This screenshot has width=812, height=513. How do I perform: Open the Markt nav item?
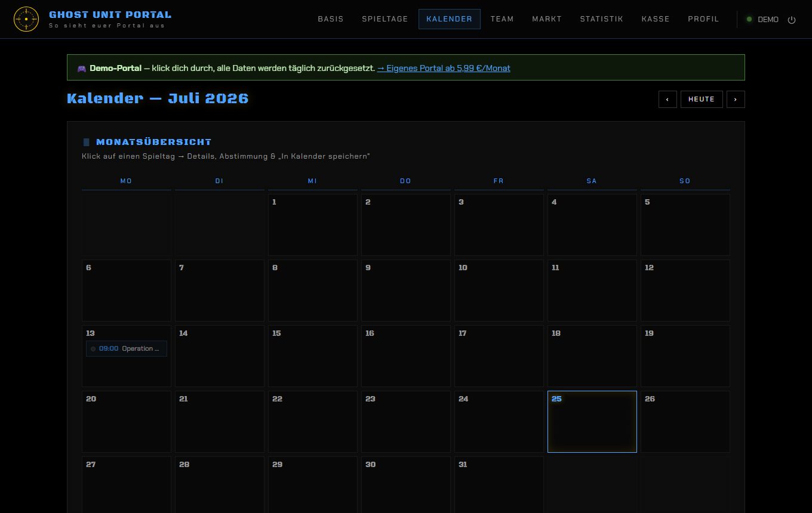(547, 19)
